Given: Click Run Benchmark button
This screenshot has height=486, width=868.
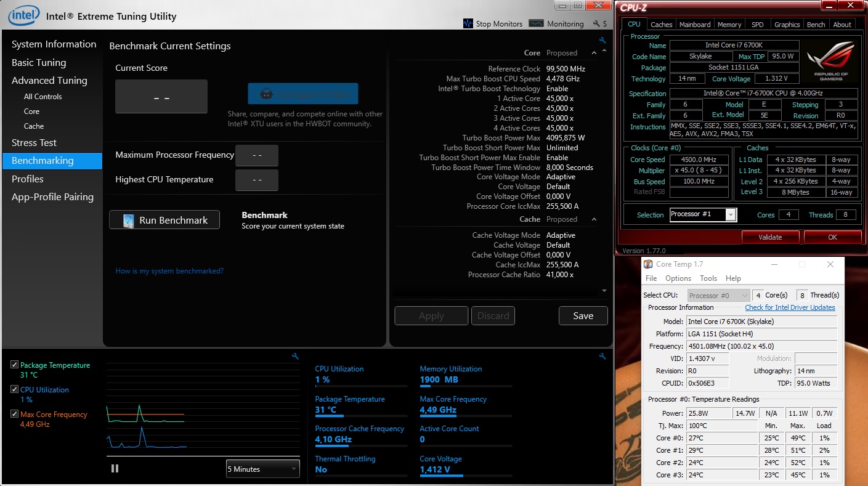Looking at the screenshot, I should tap(164, 220).
